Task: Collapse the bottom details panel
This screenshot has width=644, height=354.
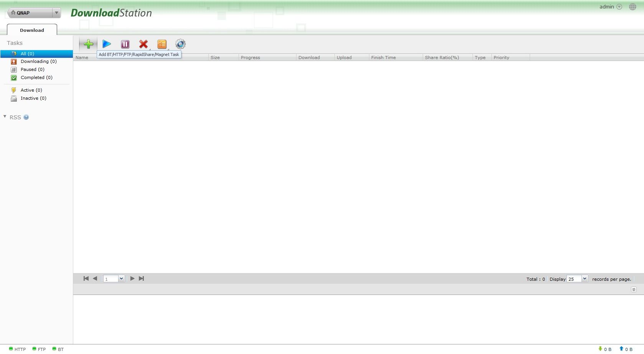Action: tap(634, 290)
